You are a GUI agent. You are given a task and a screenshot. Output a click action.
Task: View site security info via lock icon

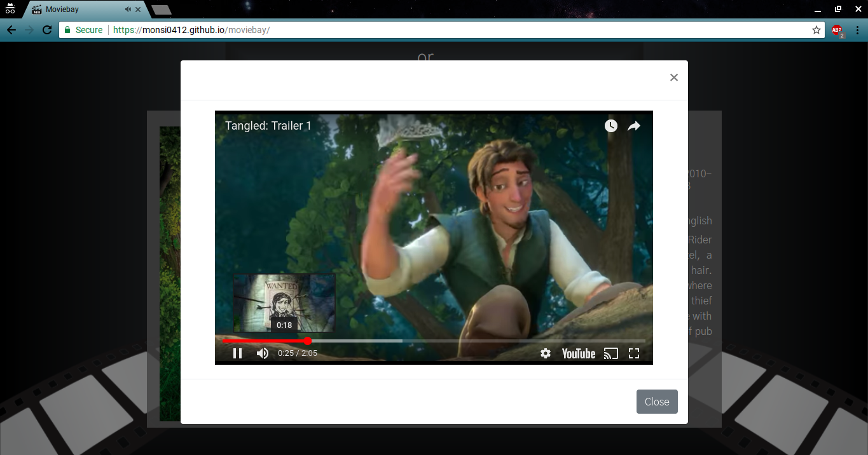pyautogui.click(x=67, y=30)
